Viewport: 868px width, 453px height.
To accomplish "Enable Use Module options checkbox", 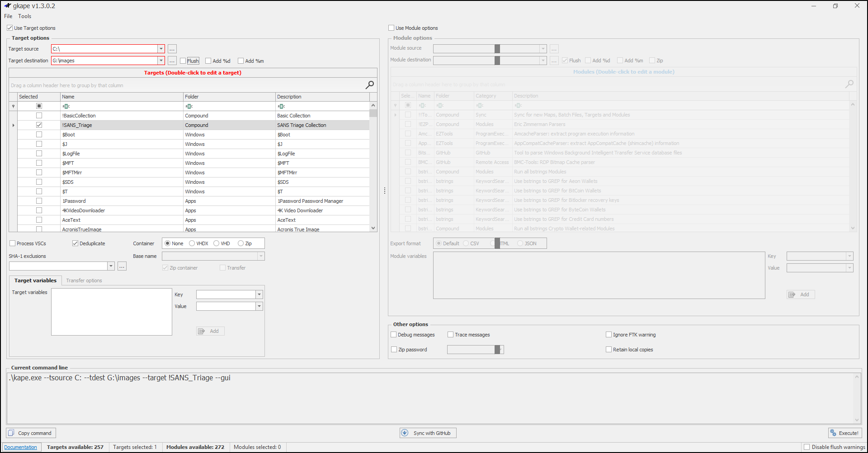I will 392,28.
